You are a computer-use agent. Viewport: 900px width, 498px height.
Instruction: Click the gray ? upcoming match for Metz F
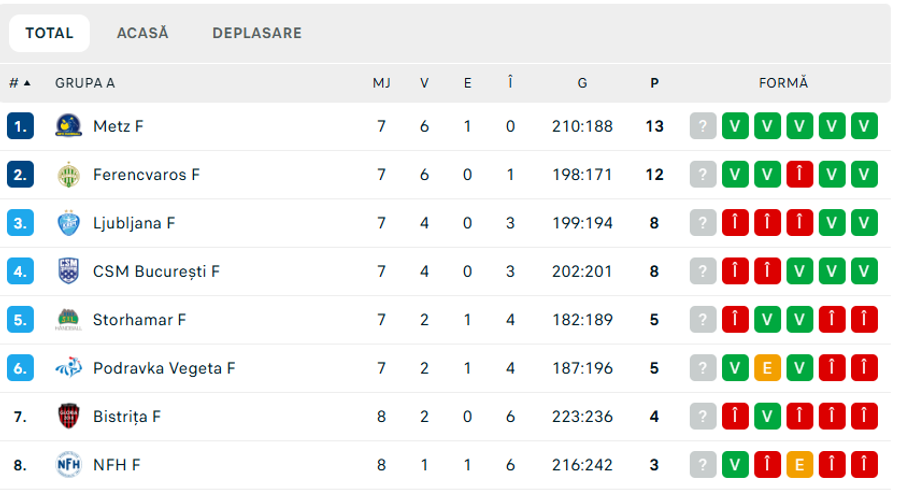(703, 126)
